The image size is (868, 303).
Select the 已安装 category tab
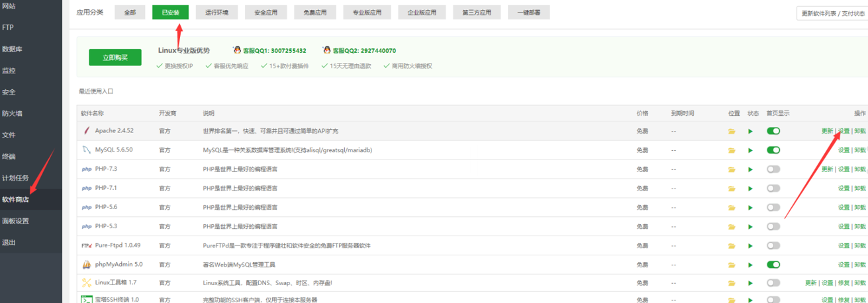coord(170,13)
